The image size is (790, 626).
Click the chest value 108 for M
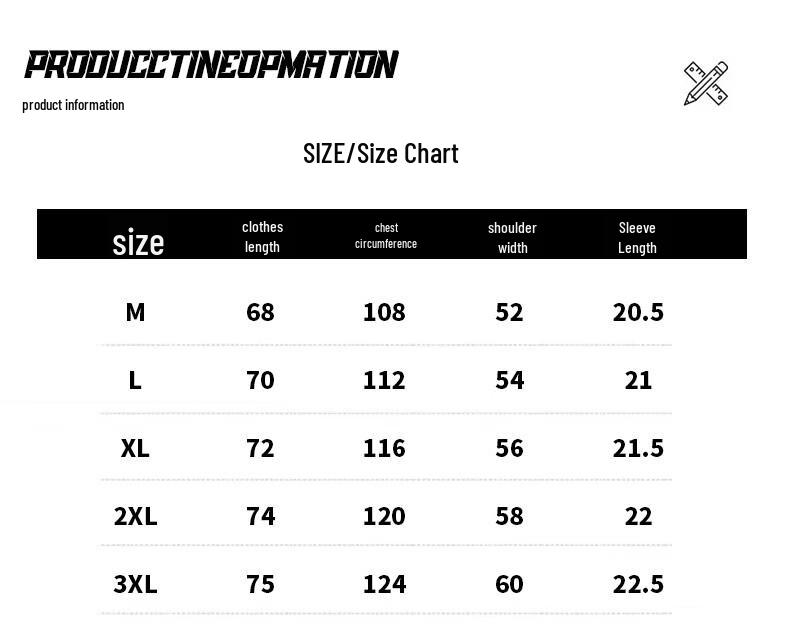coord(384,312)
